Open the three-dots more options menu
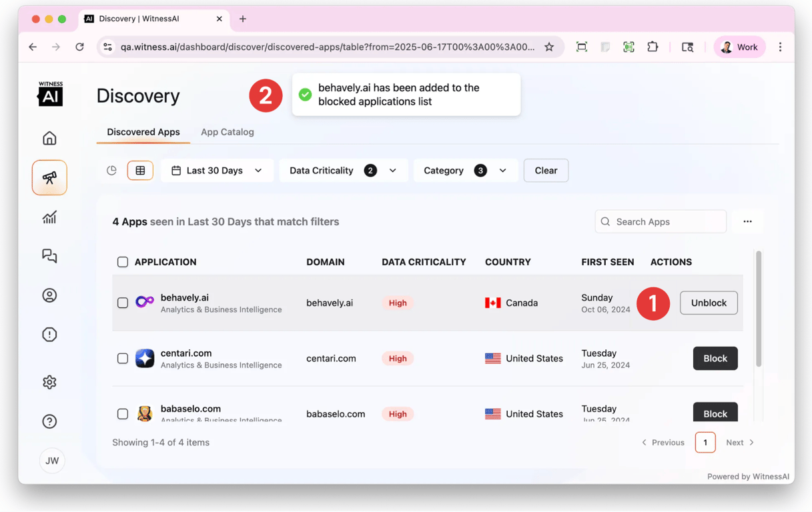This screenshot has width=812, height=512. pyautogui.click(x=747, y=221)
